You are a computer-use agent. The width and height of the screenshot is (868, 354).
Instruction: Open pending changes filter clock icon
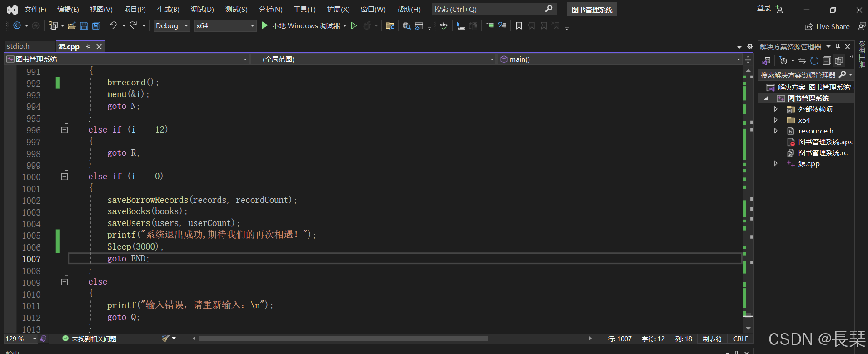[783, 61]
